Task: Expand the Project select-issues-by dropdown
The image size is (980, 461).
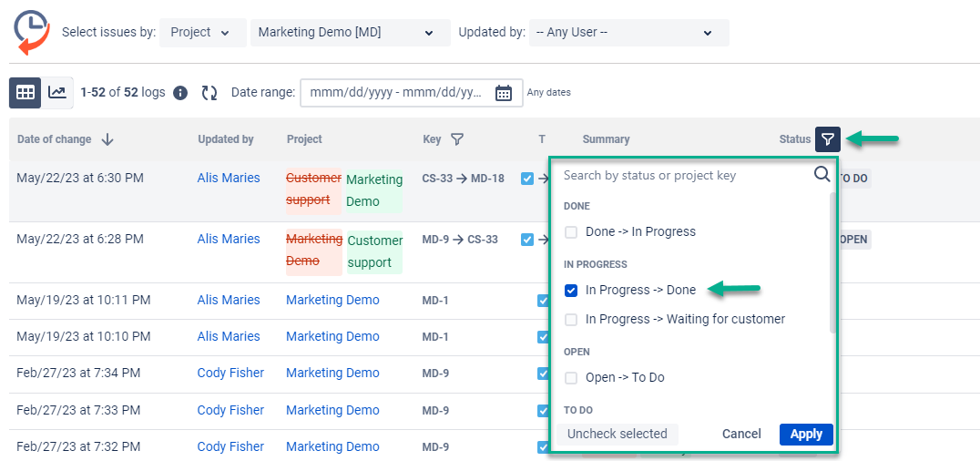Action: [202, 32]
